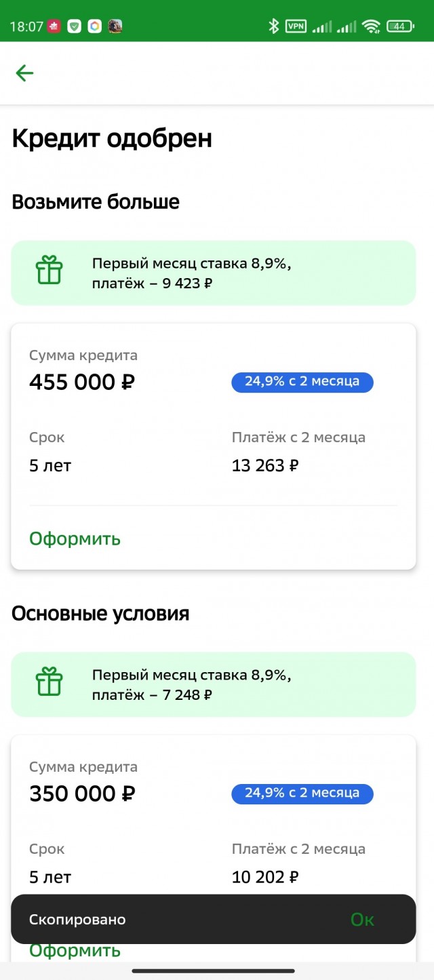The width and height of the screenshot is (434, 980).
Task: Tap the 24,9% rate badge on the 350 000 ₽ card
Action: coord(302,793)
